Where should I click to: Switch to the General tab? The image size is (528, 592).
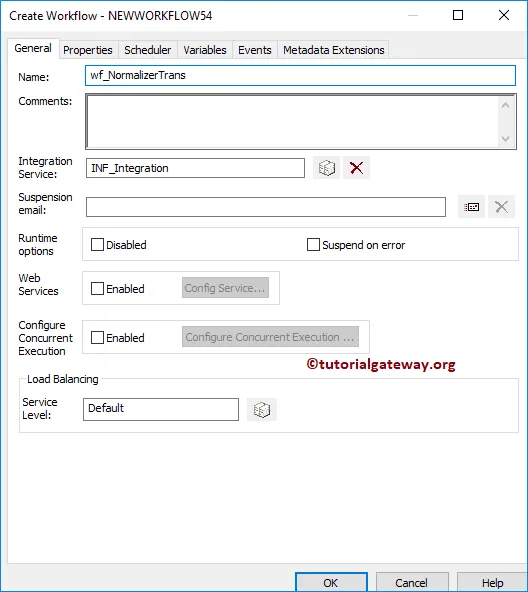point(33,48)
